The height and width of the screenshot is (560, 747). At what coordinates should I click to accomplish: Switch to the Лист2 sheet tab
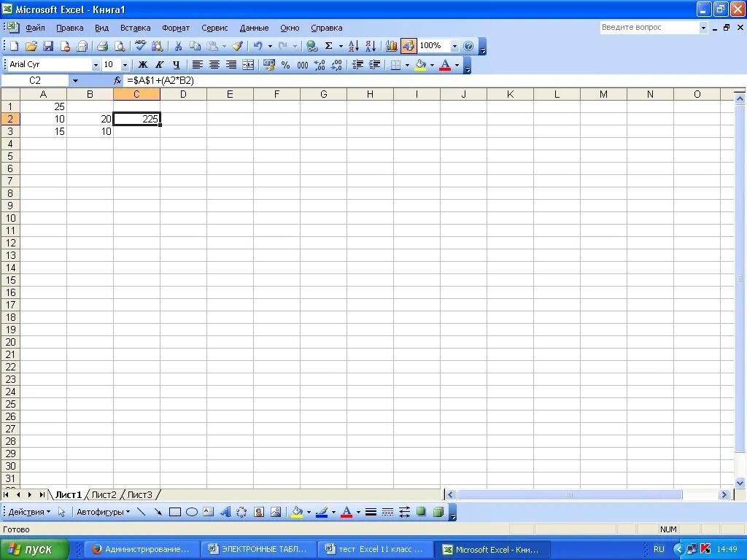(104, 494)
